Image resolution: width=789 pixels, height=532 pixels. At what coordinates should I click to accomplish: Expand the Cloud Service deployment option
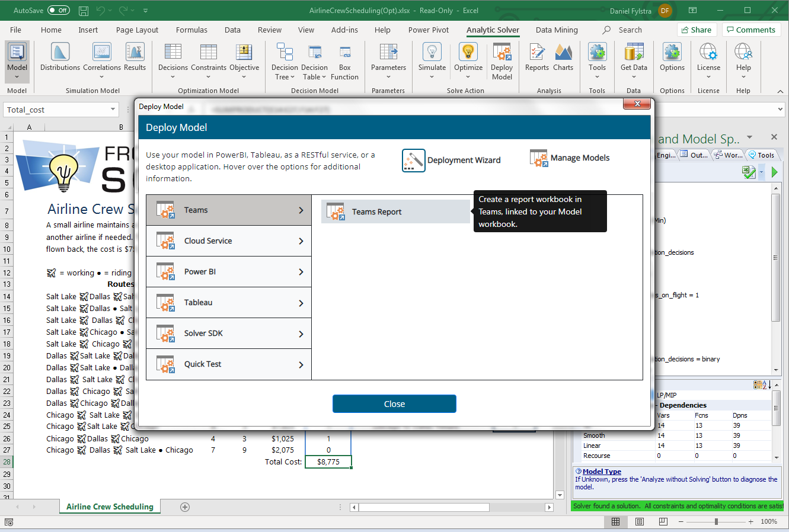(x=229, y=241)
